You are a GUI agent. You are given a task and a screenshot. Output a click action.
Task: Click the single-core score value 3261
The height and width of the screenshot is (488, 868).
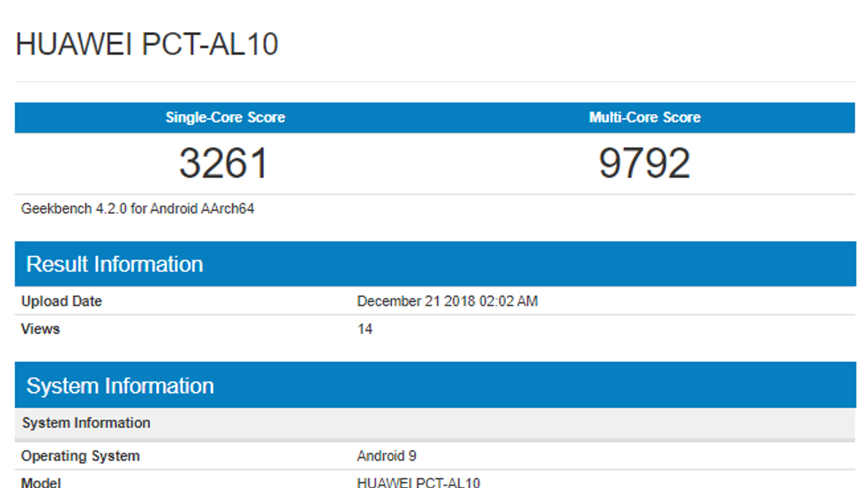(x=224, y=163)
